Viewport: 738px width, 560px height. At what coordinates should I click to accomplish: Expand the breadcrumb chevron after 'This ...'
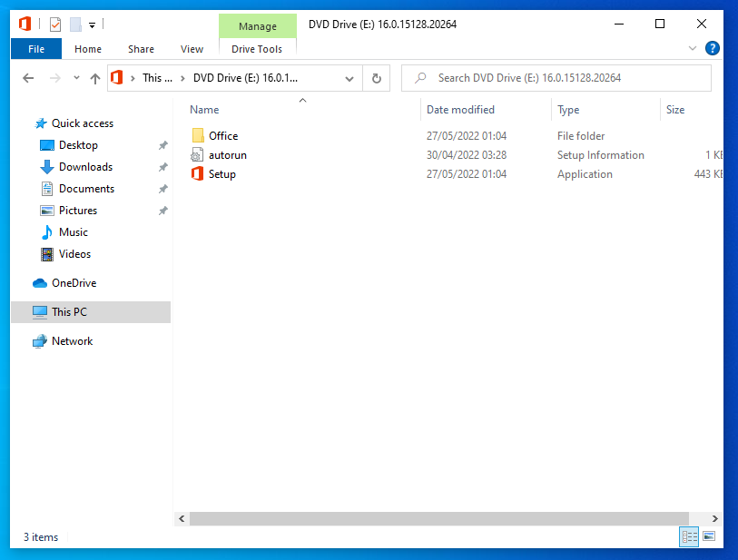pos(182,78)
